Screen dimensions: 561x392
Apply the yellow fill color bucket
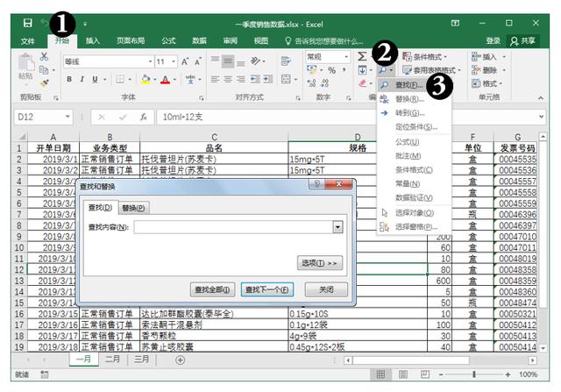146,79
